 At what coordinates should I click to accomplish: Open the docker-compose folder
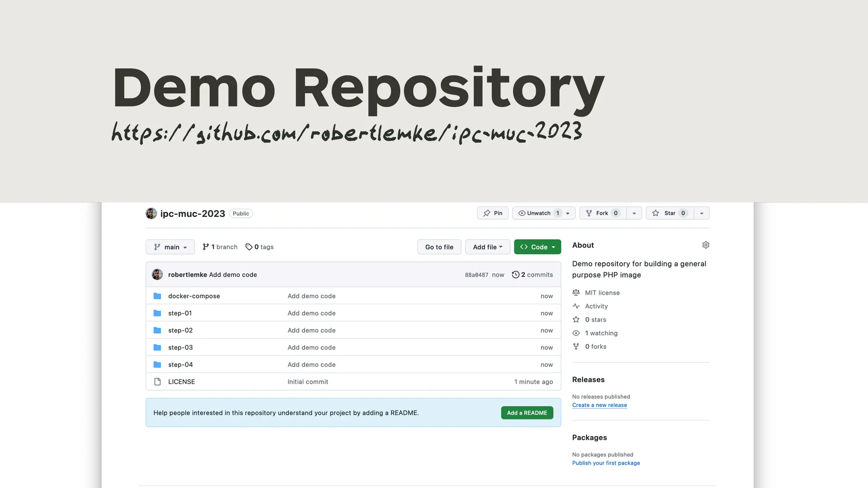pyautogui.click(x=194, y=296)
